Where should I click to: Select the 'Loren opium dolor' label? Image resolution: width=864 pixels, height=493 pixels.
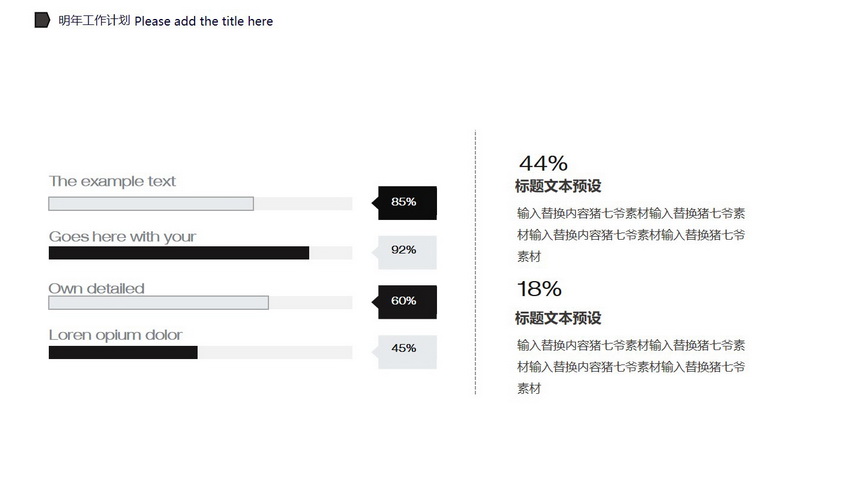115,335
